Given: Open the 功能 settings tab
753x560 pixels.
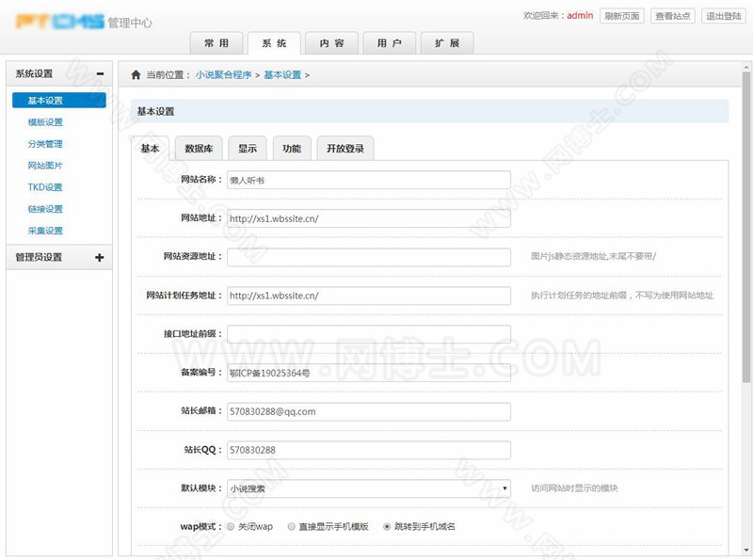Looking at the screenshot, I should point(292,149).
